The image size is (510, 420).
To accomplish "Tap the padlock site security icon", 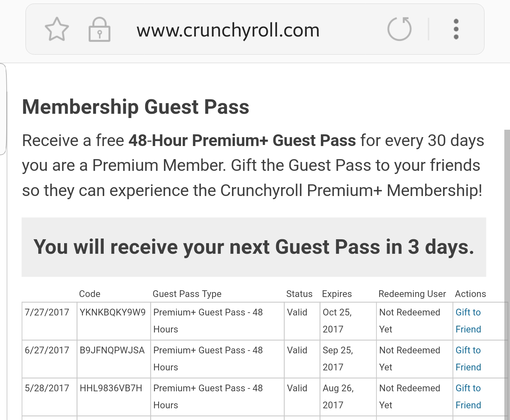I will [99, 30].
